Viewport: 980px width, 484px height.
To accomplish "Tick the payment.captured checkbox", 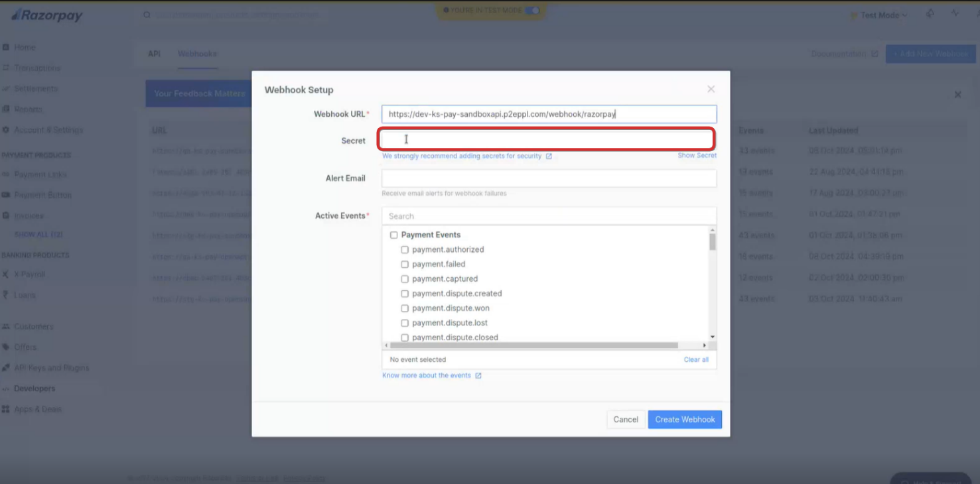I will pos(405,279).
